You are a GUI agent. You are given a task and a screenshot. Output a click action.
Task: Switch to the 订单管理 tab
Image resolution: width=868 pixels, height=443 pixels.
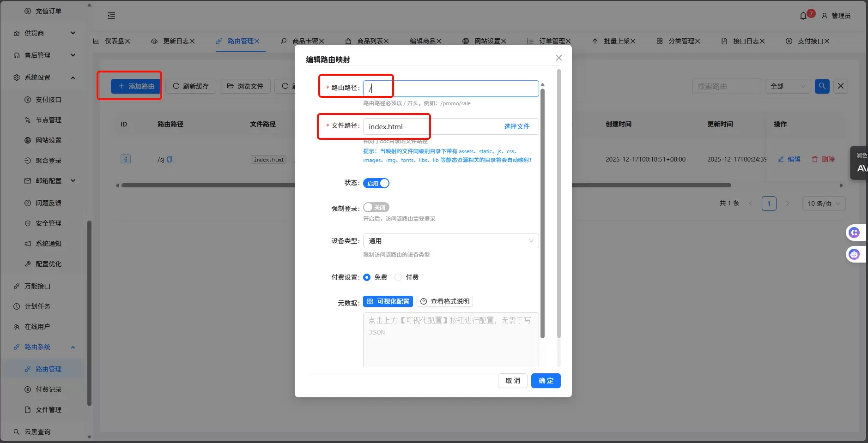pos(552,41)
